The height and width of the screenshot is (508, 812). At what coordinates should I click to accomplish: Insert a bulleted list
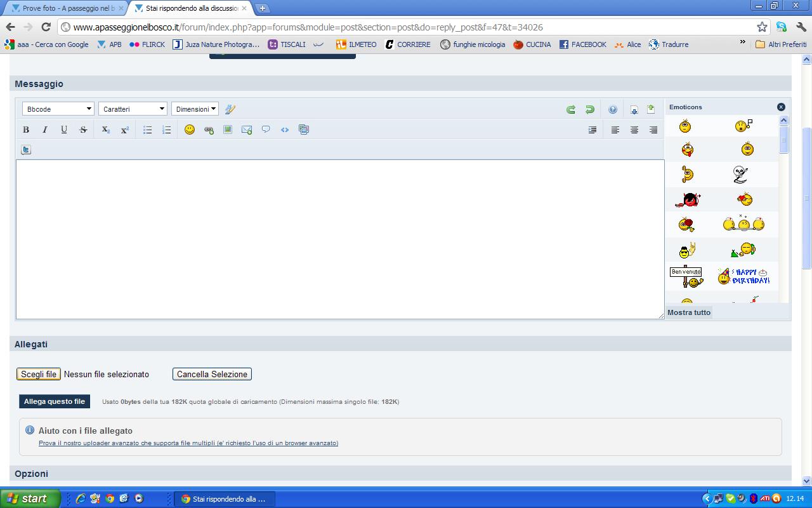click(147, 130)
